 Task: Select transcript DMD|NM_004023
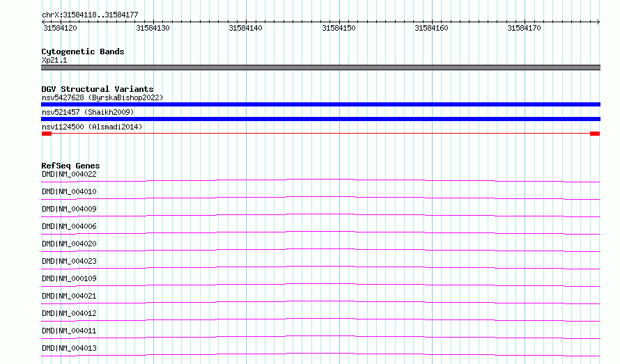pyautogui.click(x=69, y=261)
